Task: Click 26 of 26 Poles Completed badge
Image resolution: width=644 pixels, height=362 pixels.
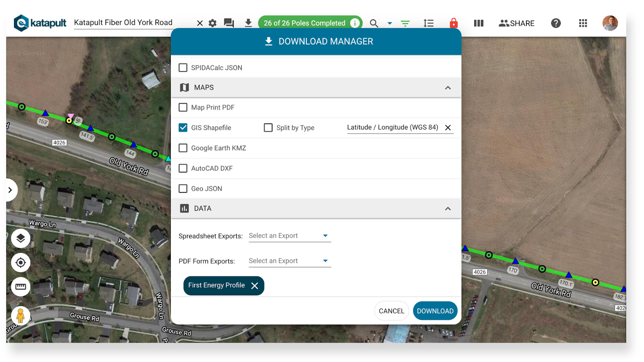Action: pos(310,23)
